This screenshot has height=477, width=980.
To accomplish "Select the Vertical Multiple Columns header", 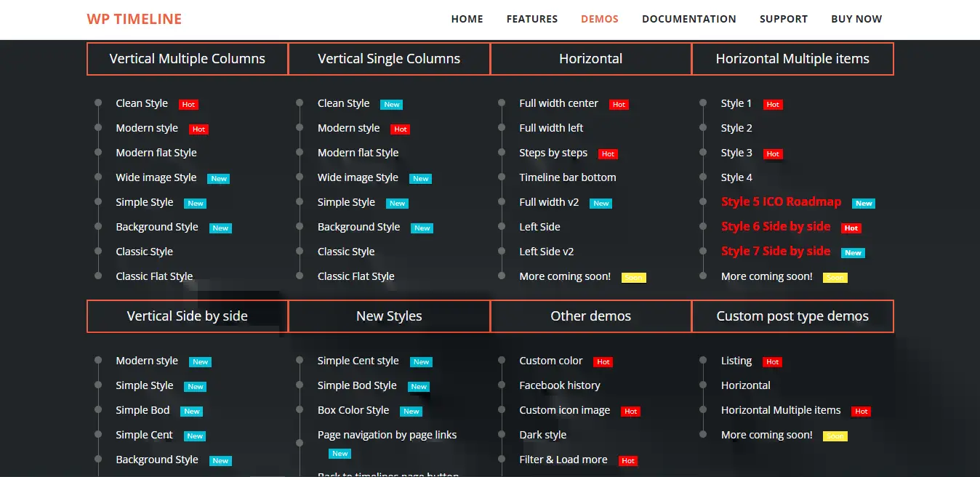I will click(188, 59).
